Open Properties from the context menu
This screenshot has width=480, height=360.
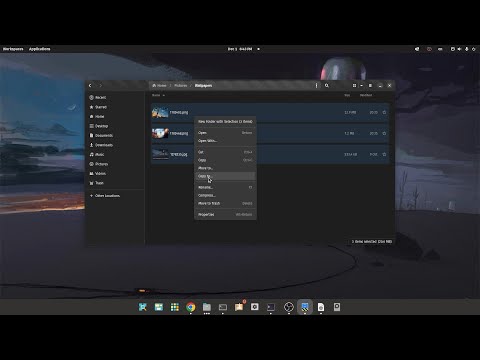tap(225, 215)
